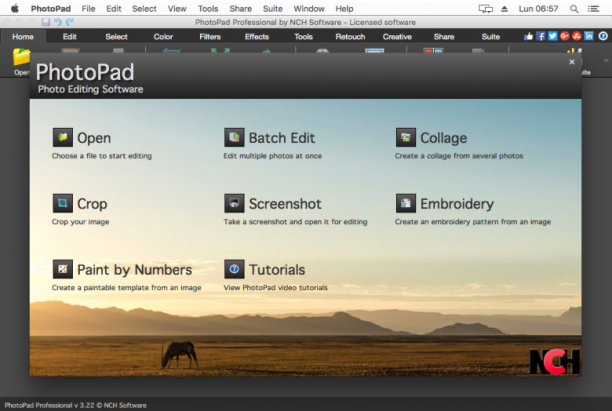Switch to the Retouch ribbon tab
The image size is (612, 411).
[350, 37]
